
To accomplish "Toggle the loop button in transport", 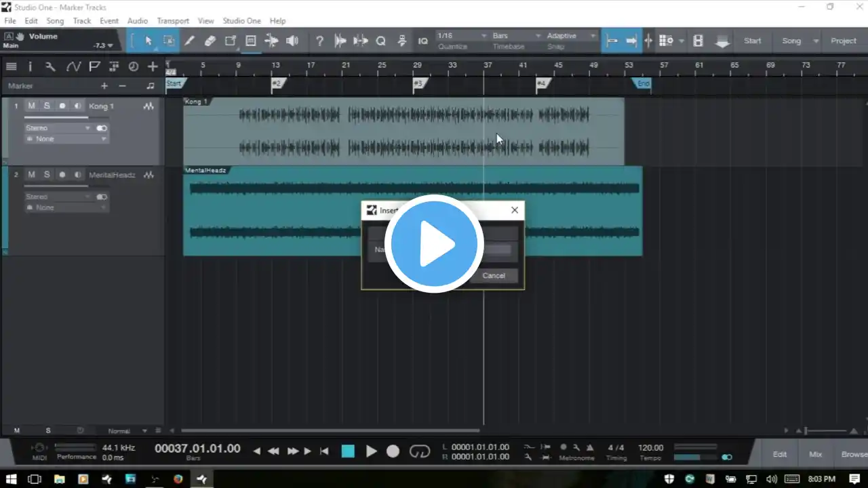I will tap(420, 451).
